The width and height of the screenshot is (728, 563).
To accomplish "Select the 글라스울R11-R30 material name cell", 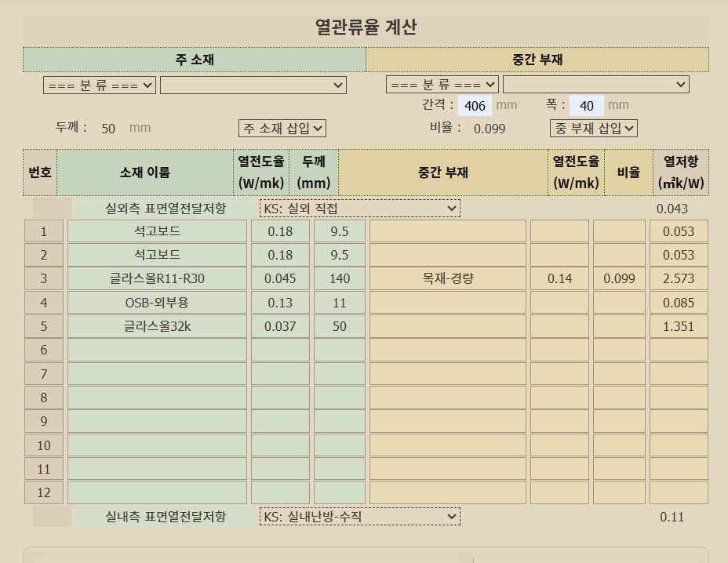I will tap(157, 278).
